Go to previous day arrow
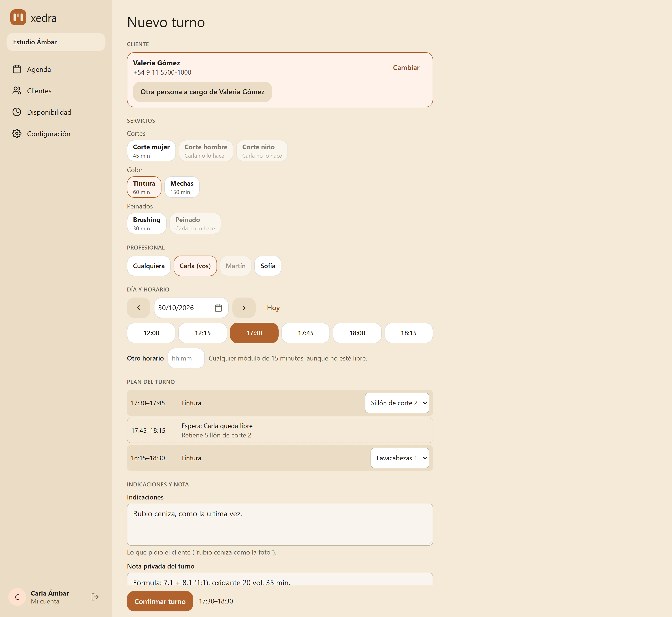Image resolution: width=672 pixels, height=617 pixels. [139, 308]
